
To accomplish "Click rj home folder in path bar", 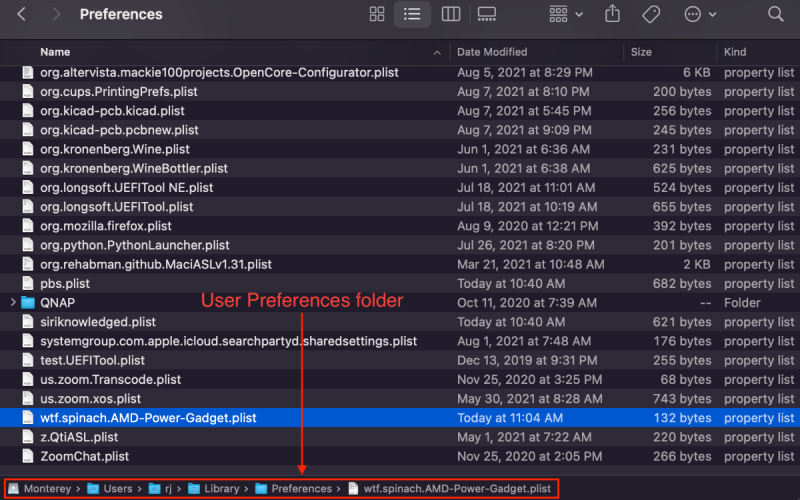I will (160, 489).
